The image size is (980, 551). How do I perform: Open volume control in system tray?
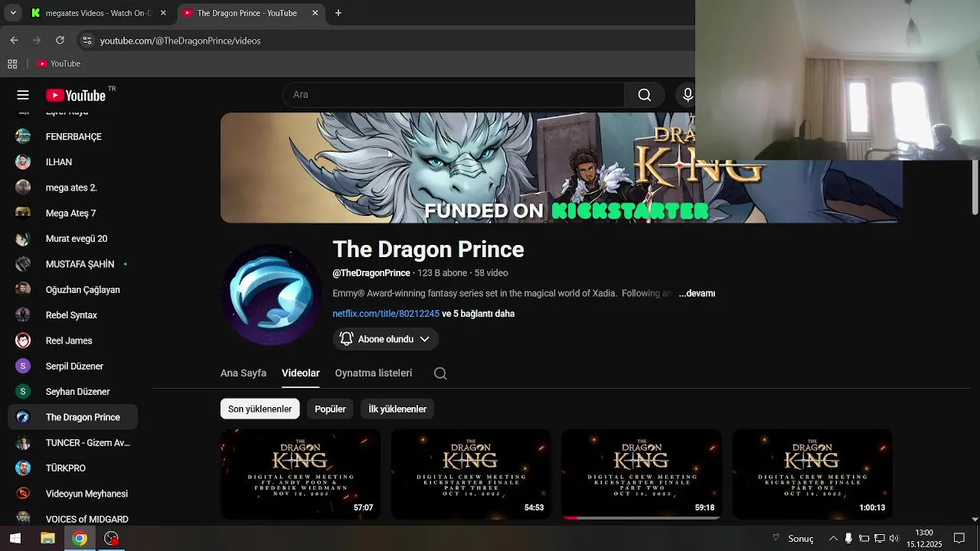pos(894,539)
